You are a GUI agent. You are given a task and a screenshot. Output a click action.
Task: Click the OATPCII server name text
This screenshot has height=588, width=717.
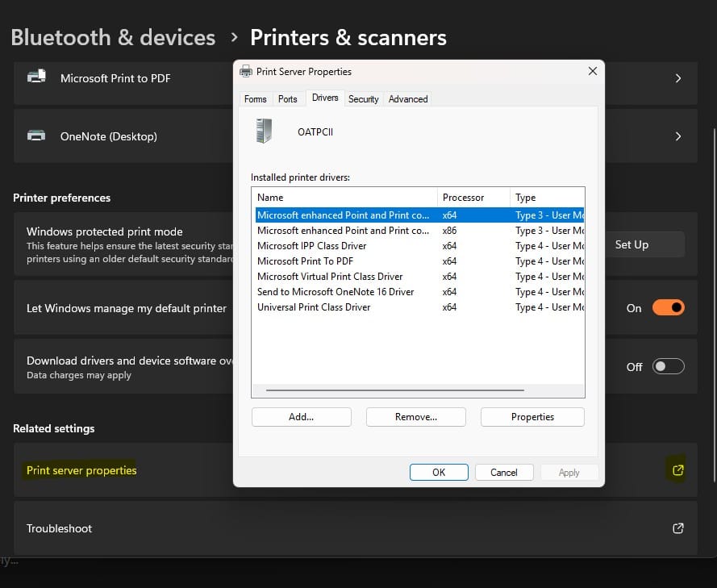pyautogui.click(x=315, y=131)
